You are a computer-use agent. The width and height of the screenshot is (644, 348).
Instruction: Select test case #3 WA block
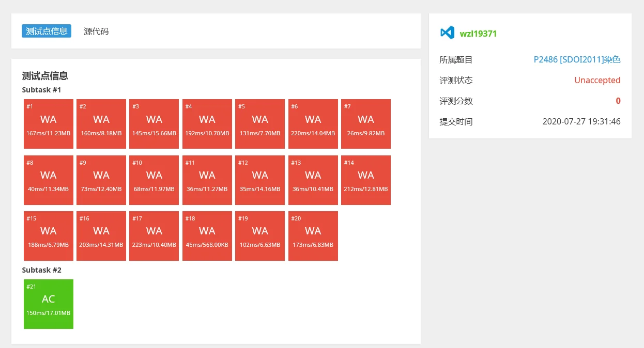pos(154,124)
